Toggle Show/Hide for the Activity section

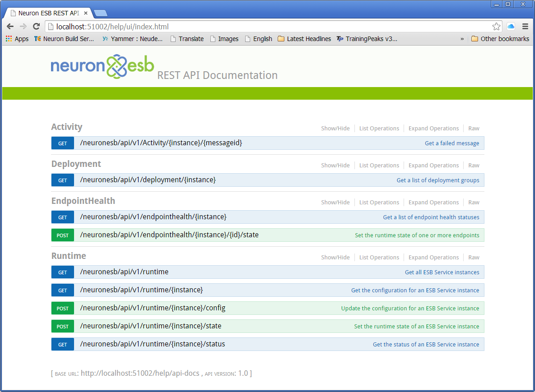pos(335,129)
